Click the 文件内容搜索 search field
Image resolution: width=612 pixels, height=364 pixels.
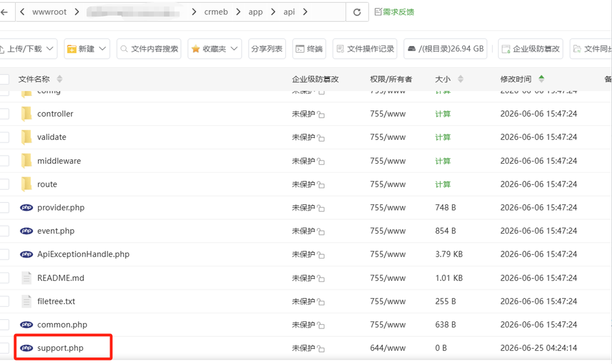pyautogui.click(x=149, y=49)
